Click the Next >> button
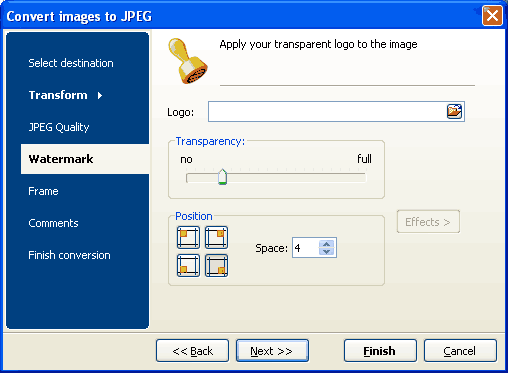This screenshot has width=508, height=373. point(272,351)
